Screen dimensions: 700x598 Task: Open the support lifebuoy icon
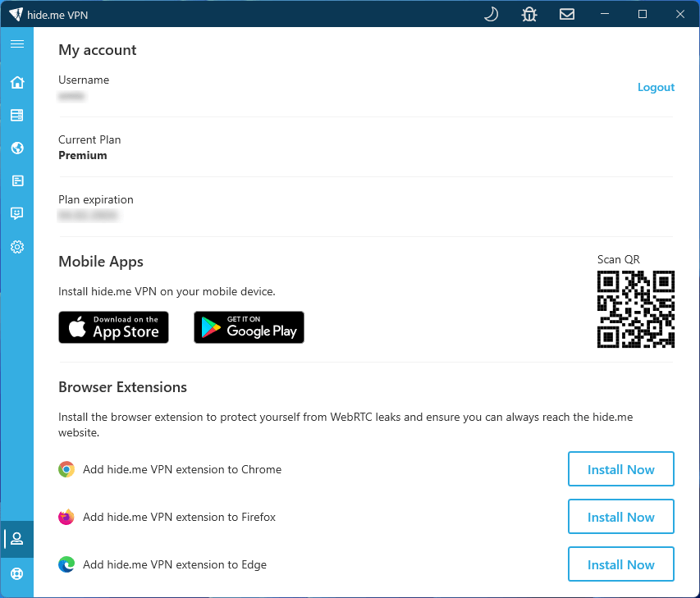pos(17,573)
